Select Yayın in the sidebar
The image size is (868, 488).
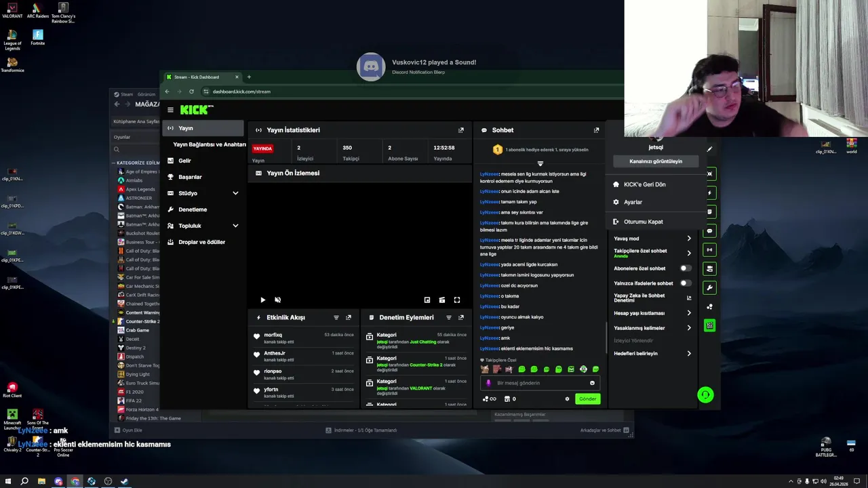tap(203, 128)
